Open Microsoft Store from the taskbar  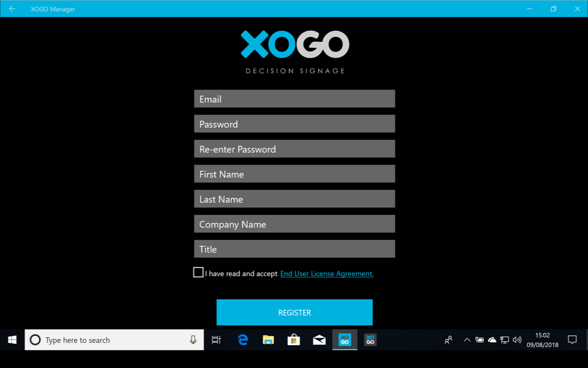pyautogui.click(x=294, y=340)
